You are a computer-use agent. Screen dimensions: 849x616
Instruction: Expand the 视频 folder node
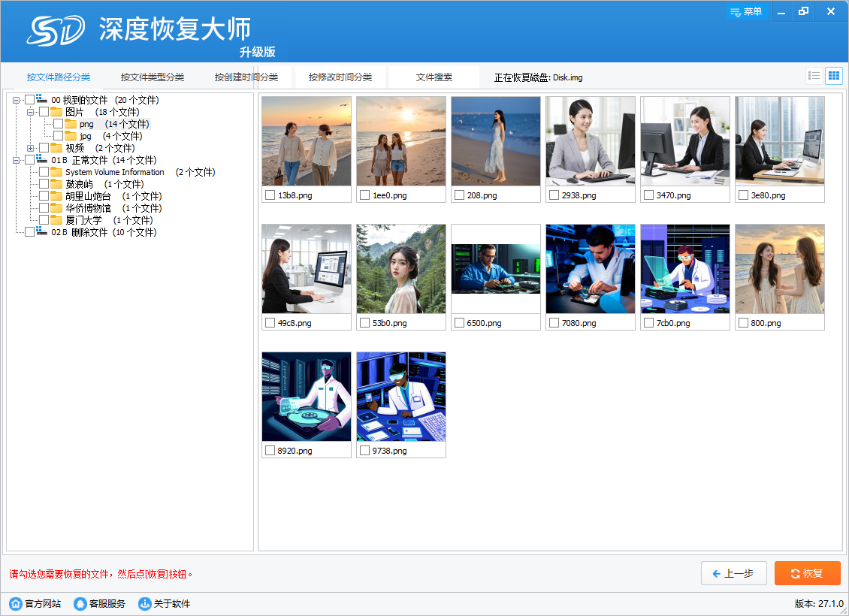click(31, 148)
